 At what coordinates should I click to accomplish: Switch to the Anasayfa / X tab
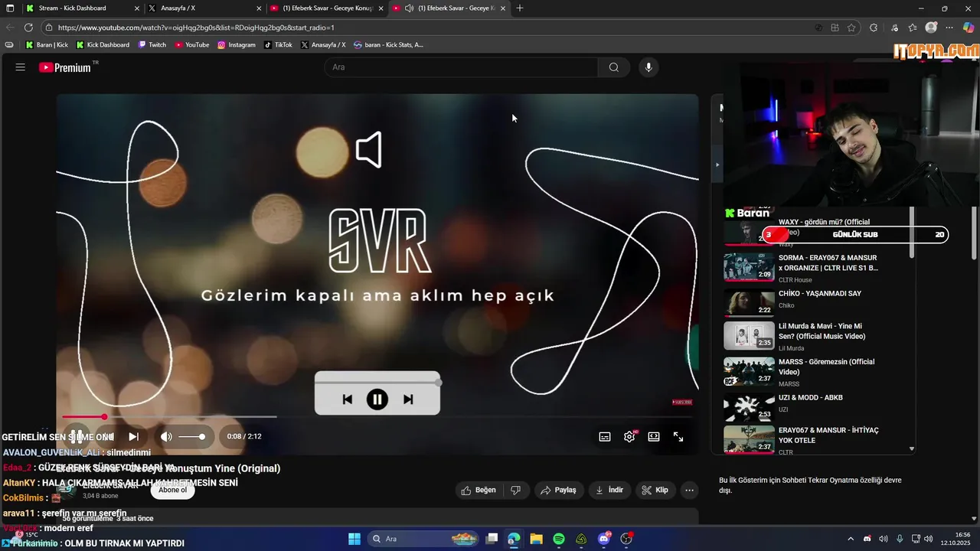click(x=203, y=8)
